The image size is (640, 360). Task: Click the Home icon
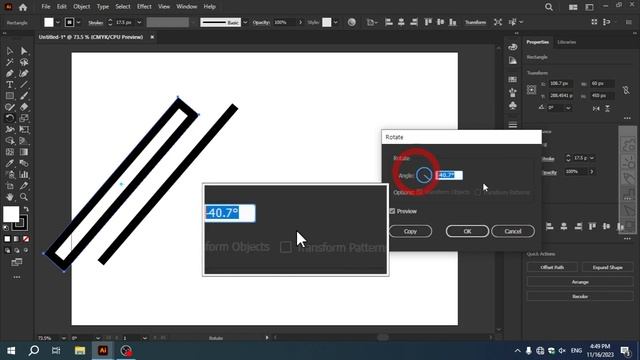point(23,7)
